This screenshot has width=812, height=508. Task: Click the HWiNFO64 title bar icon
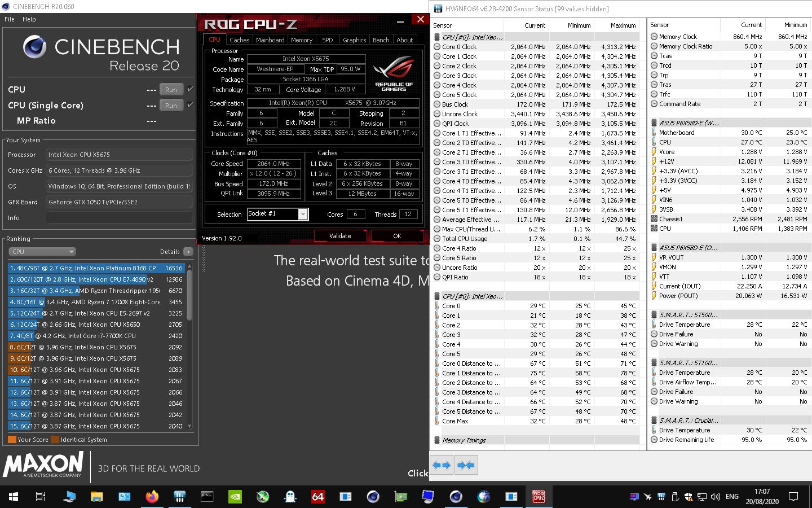tap(438, 8)
